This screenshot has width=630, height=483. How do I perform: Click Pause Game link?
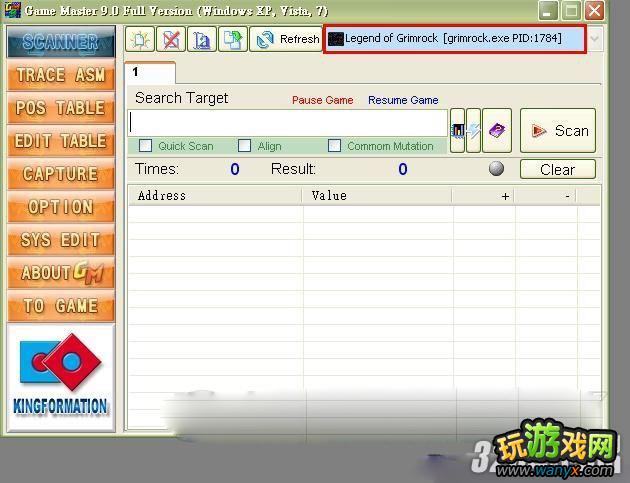point(322,100)
